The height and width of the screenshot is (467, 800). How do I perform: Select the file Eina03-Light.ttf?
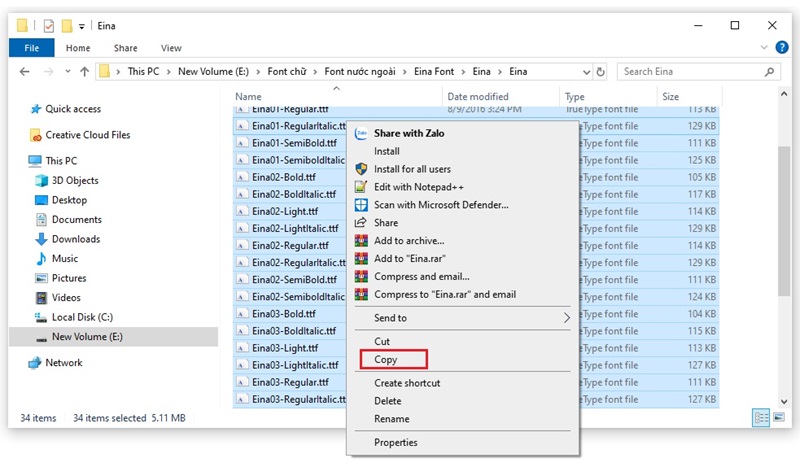pos(285,348)
